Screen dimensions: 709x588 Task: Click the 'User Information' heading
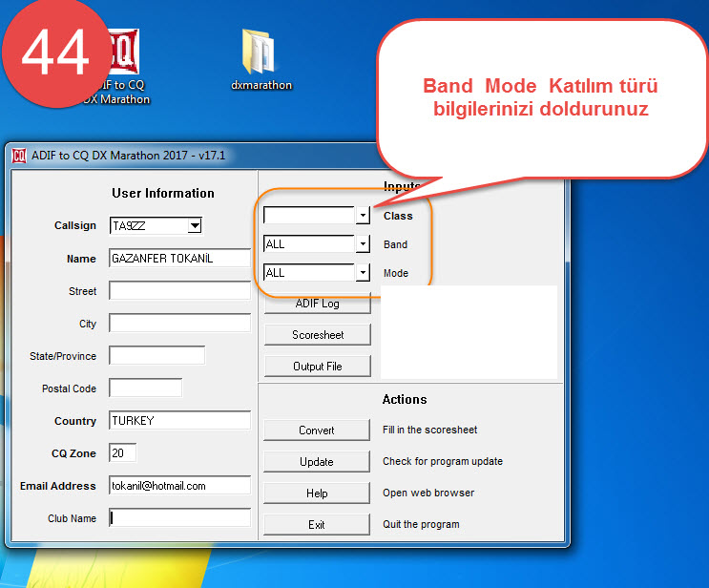(x=163, y=193)
